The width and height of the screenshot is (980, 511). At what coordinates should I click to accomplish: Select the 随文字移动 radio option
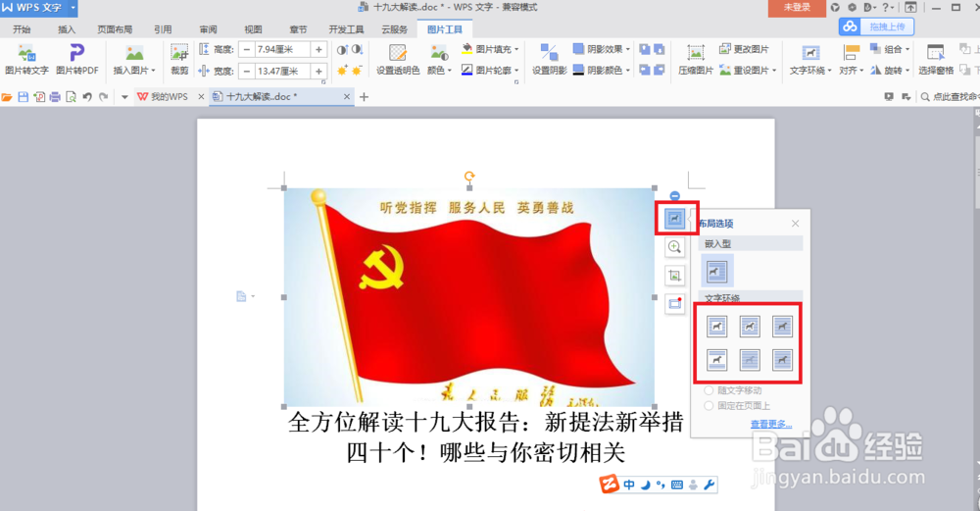click(734, 390)
